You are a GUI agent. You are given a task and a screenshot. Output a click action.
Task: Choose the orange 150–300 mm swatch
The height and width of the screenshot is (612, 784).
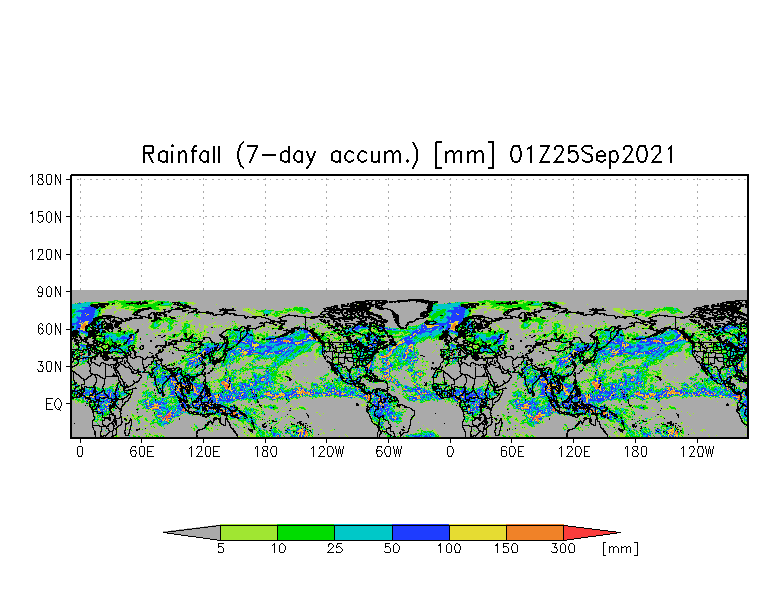click(535, 532)
